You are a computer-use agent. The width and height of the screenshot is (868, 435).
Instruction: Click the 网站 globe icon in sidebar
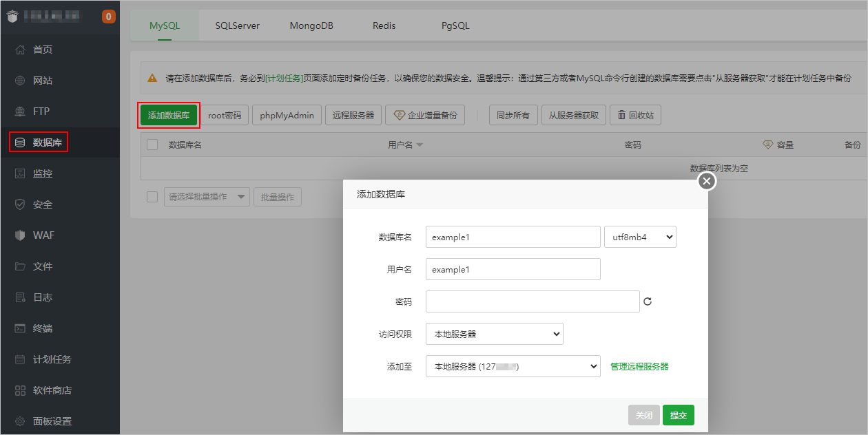(20, 81)
